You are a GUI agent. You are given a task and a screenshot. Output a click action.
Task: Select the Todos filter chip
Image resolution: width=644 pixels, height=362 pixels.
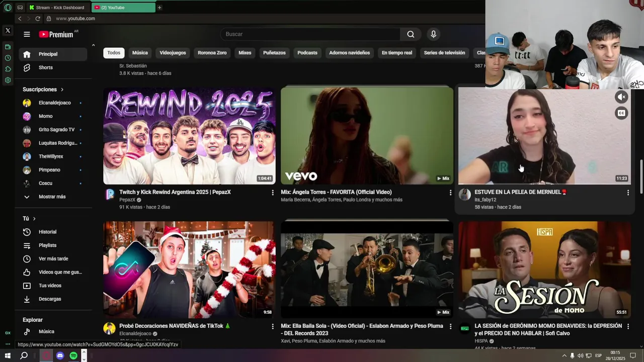[x=114, y=53]
